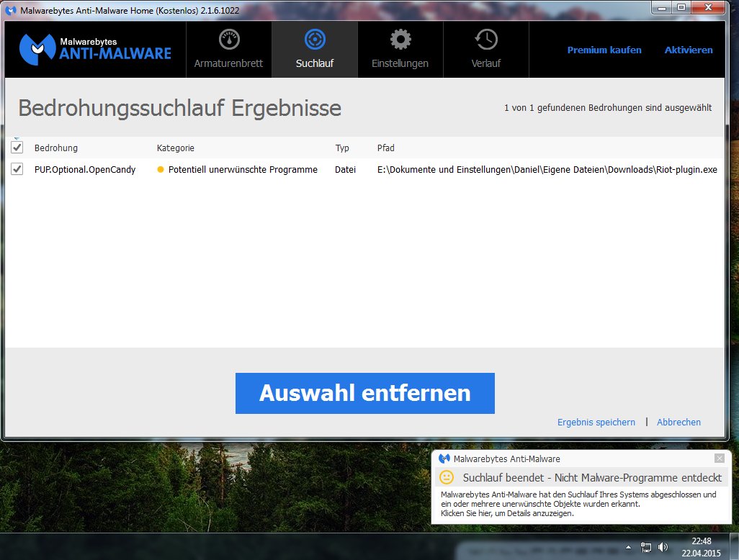Click the Potentiell unerwünschte Programme category text
This screenshot has width=739, height=560.
click(243, 170)
